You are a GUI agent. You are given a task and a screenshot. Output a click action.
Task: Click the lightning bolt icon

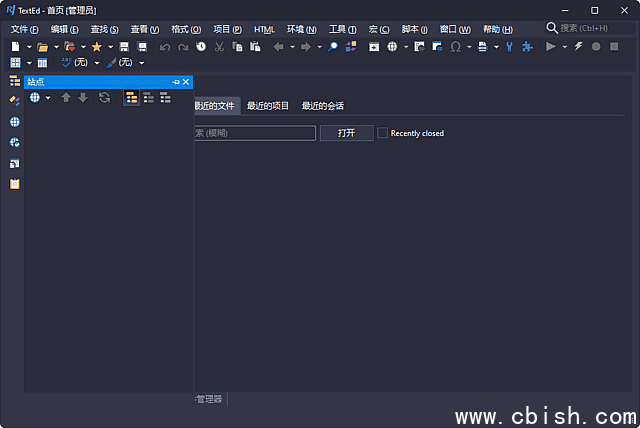[578, 47]
